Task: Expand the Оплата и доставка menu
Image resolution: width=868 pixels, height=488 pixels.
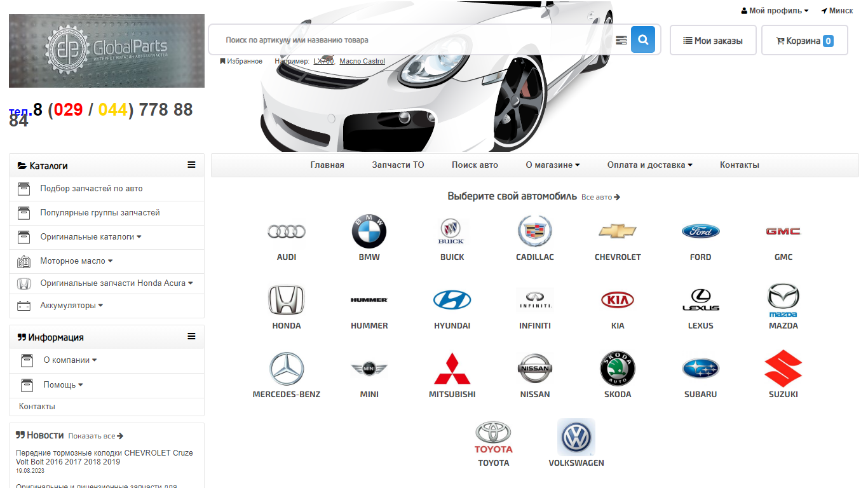Action: point(649,165)
